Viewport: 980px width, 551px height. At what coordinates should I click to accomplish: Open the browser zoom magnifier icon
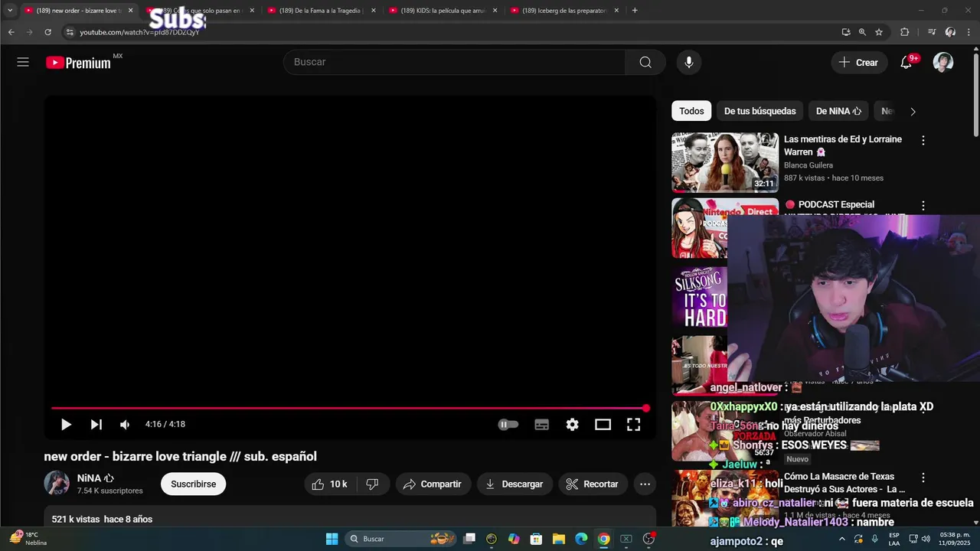(862, 32)
